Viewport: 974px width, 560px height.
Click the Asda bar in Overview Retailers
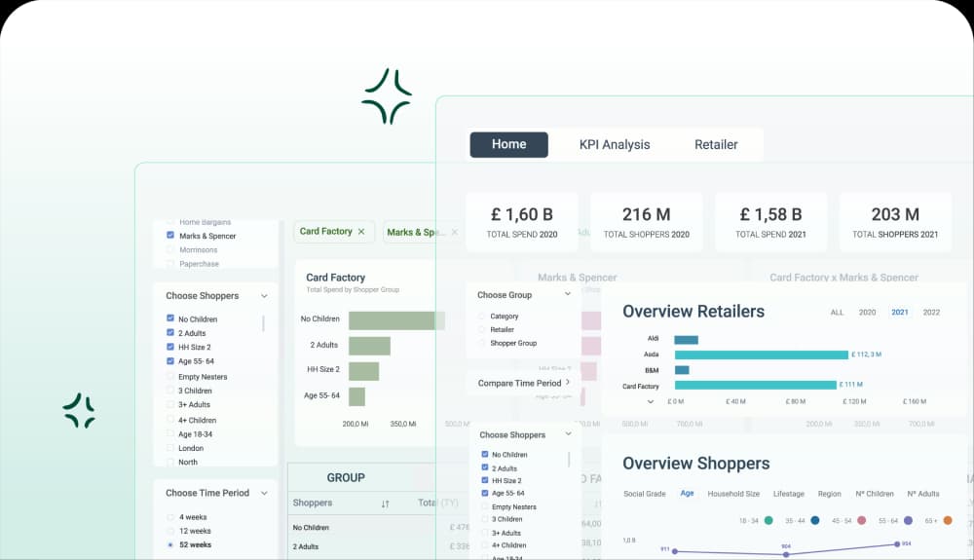[x=761, y=355]
